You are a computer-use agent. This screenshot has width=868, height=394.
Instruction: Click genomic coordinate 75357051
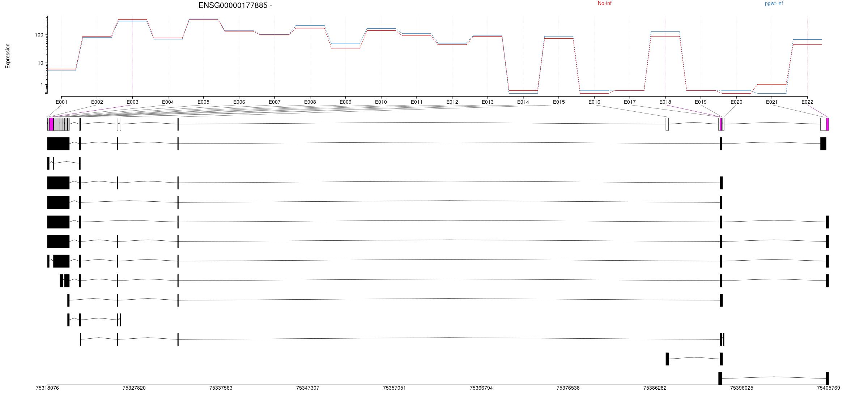395,388
